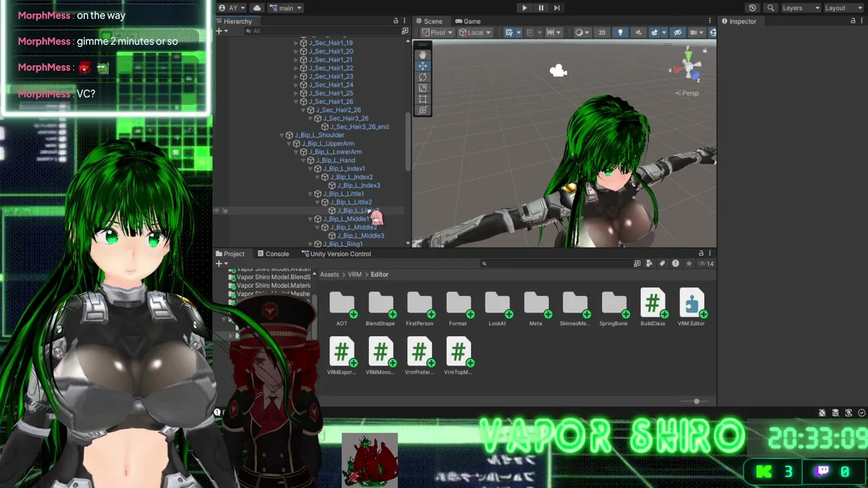Toggle scene lighting bulb

point(620,33)
